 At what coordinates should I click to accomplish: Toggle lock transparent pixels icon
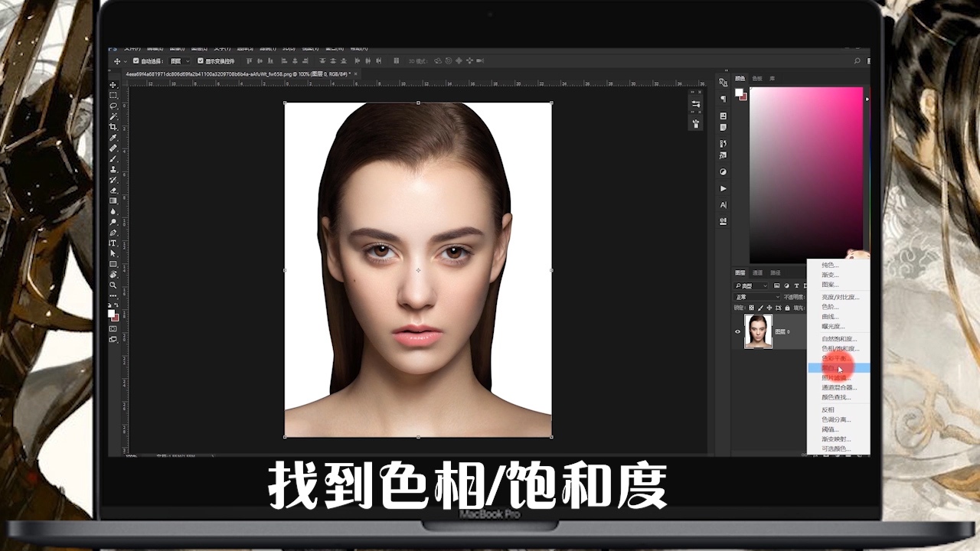point(752,308)
